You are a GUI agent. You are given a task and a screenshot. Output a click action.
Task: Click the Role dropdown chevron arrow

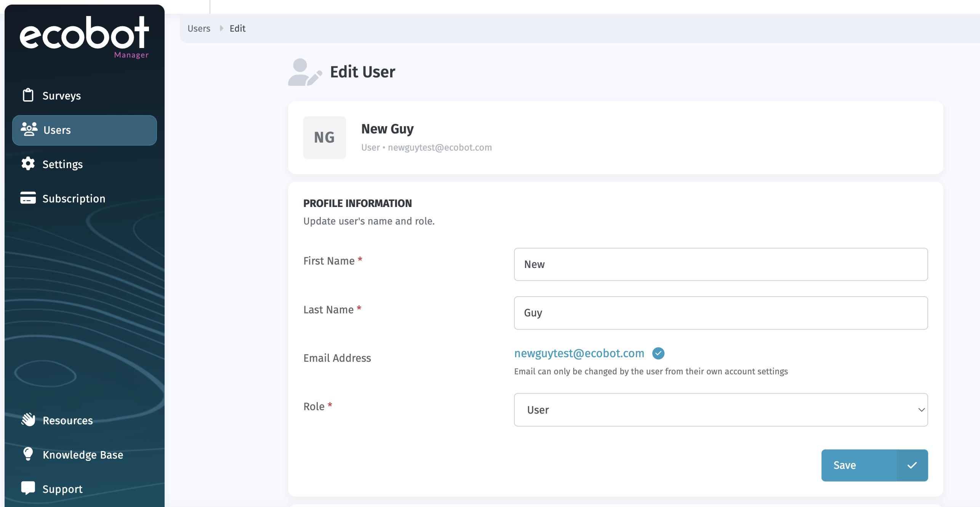tap(921, 410)
